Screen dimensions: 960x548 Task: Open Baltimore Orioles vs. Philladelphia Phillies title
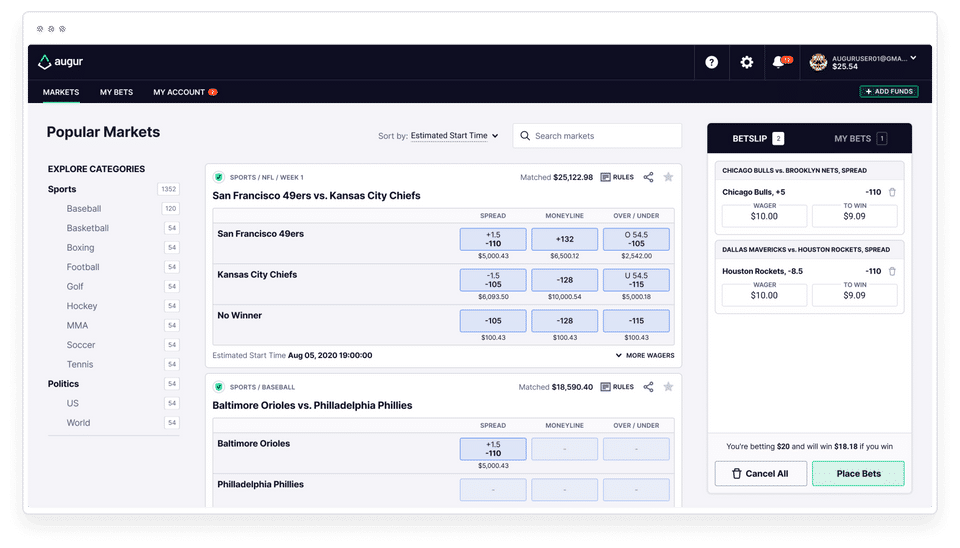312,405
